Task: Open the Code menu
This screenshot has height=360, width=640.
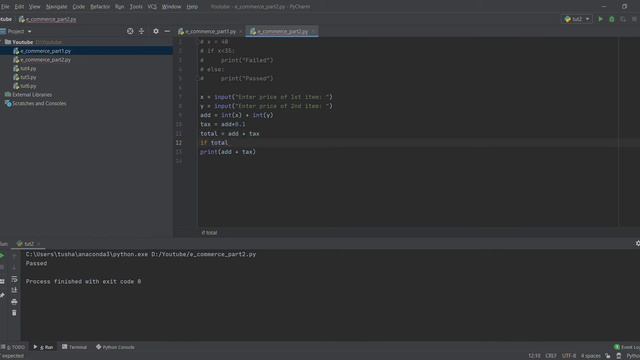Action: (78, 7)
